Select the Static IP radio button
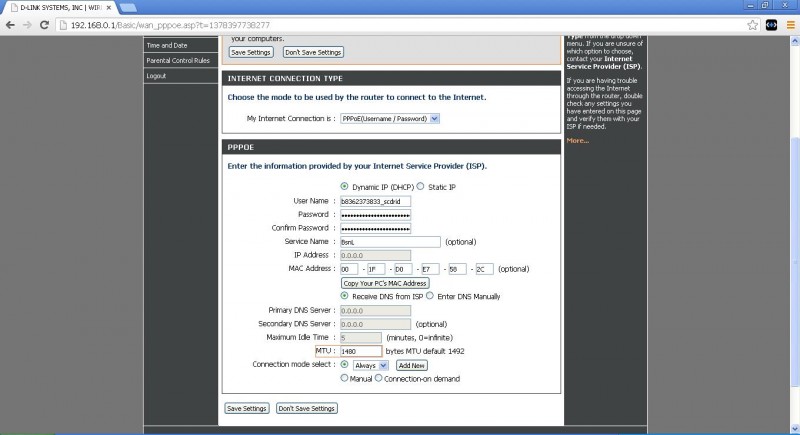800x435 pixels. (421, 186)
